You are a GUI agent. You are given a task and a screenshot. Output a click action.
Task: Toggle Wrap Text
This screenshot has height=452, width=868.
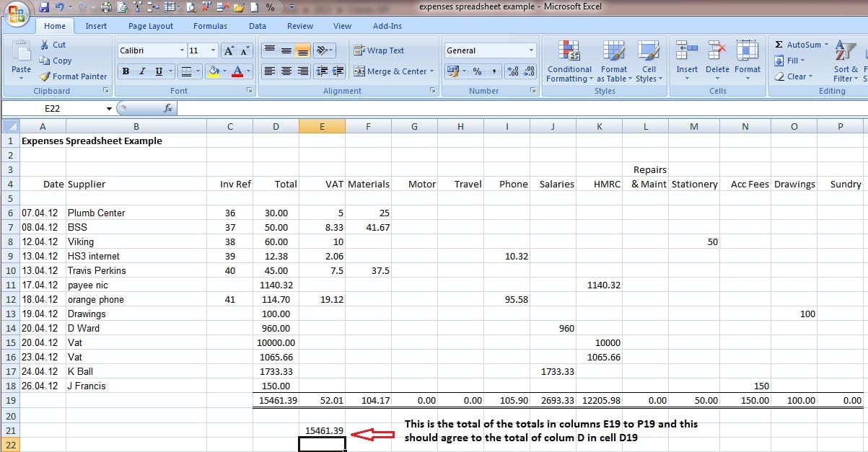(380, 50)
